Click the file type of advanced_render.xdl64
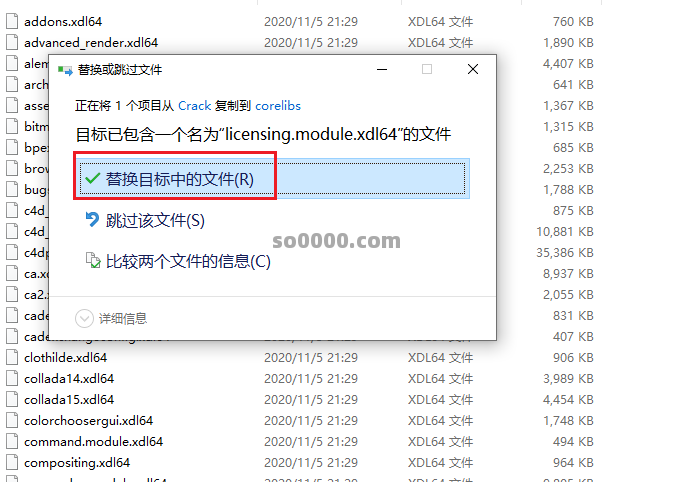This screenshot has height=482, width=674. point(440,43)
